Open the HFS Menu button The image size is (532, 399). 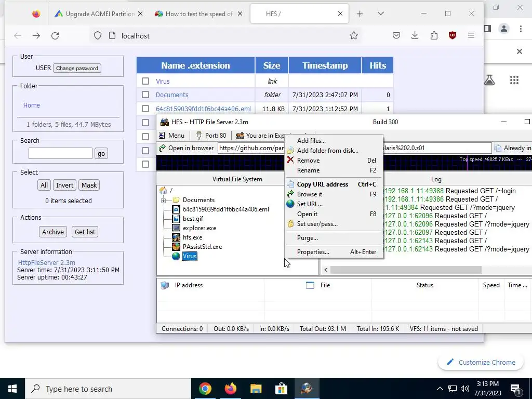tap(172, 136)
